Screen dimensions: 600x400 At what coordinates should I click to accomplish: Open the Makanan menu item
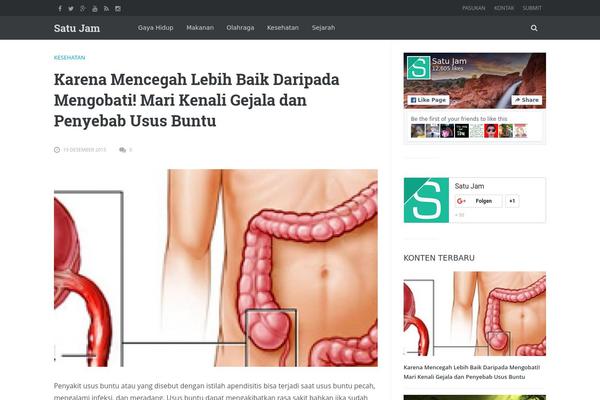[200, 28]
